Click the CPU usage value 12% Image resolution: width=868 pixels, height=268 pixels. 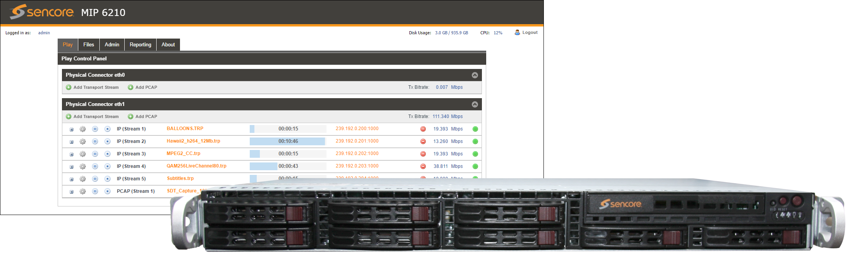498,33
